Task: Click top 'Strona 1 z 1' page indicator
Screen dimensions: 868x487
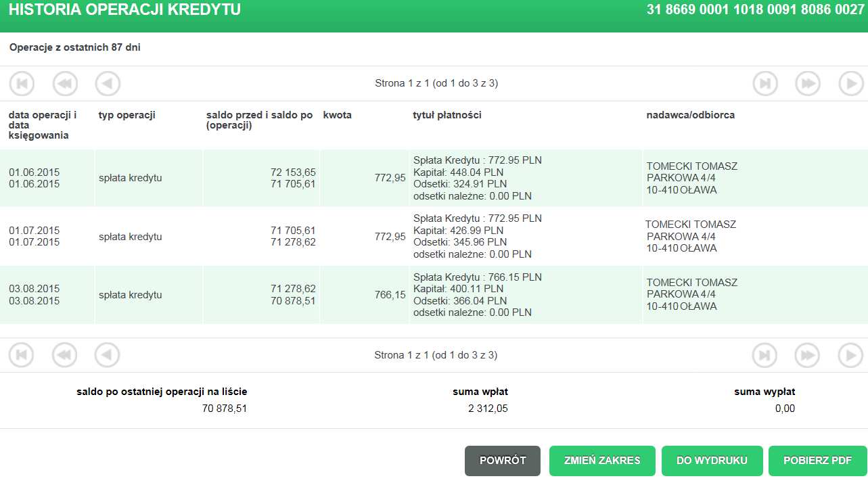Action: (x=436, y=83)
